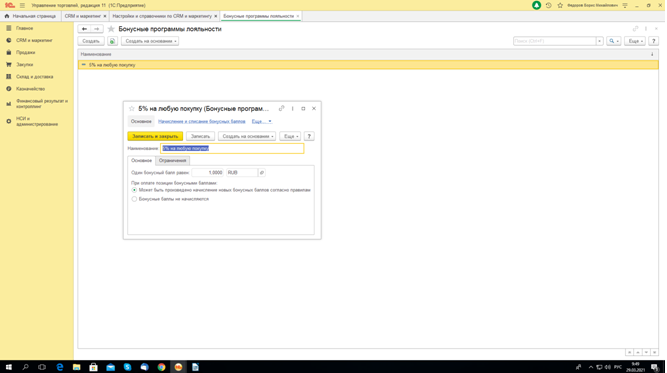The image size is (667, 373).
Task: Click the Склад и доставка sidebar icon
Action: tap(9, 77)
